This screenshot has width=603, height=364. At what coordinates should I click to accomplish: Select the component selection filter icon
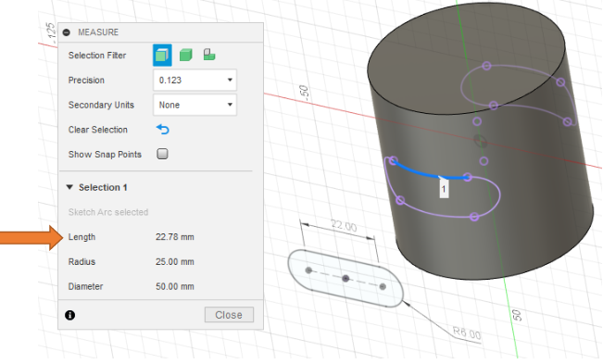click(209, 55)
